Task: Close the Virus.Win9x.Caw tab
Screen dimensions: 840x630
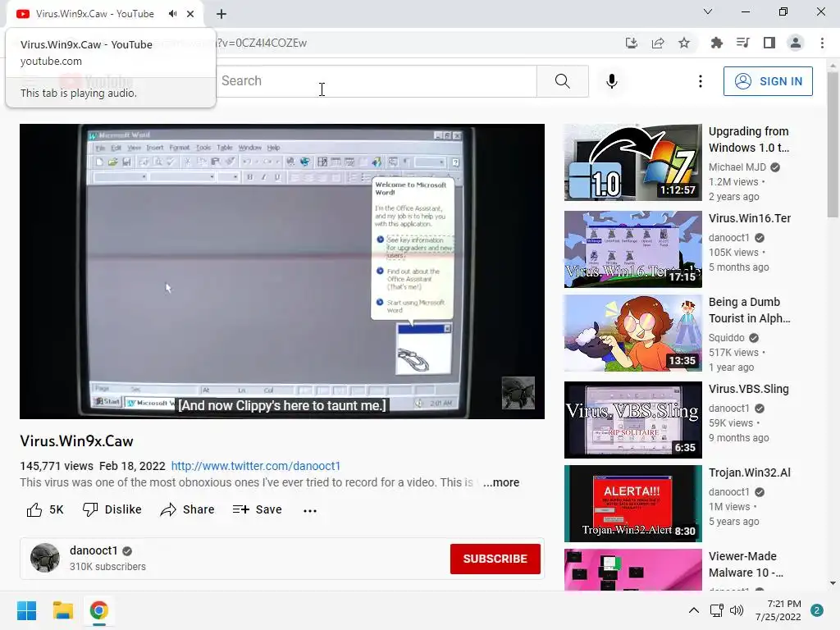Action: tap(190, 14)
